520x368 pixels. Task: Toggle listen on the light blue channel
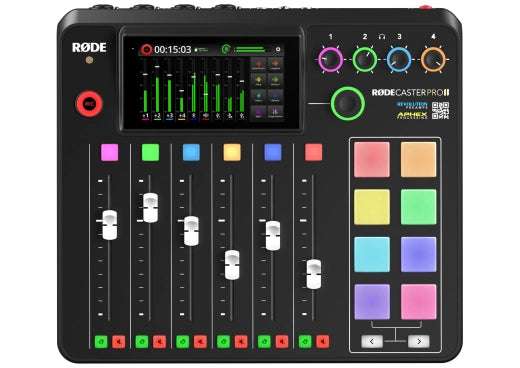tap(183, 342)
